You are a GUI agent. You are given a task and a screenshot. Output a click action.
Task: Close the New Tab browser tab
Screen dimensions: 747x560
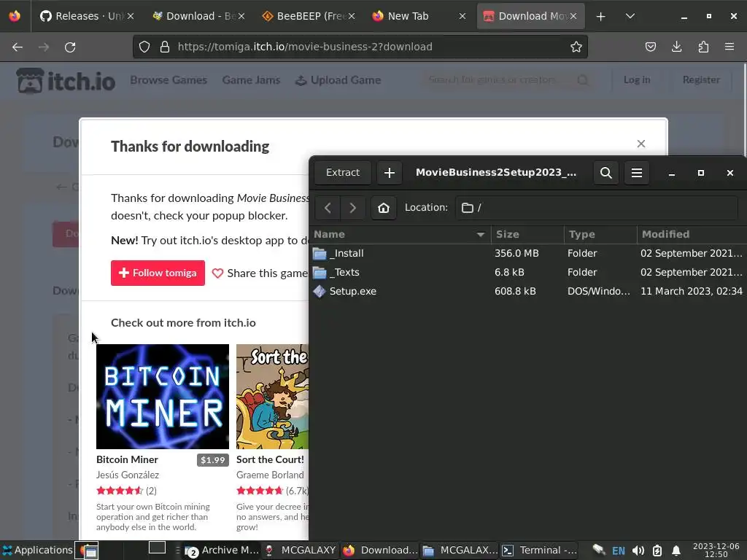click(462, 16)
